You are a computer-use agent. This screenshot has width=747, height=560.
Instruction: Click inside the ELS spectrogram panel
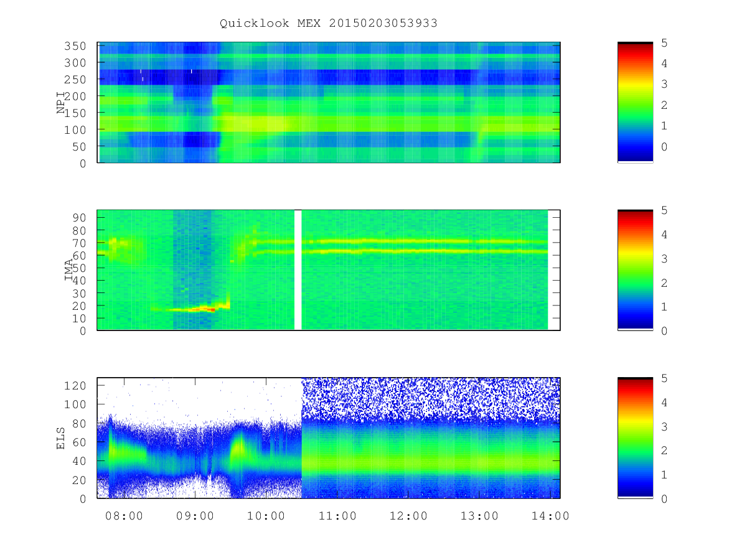point(329,438)
